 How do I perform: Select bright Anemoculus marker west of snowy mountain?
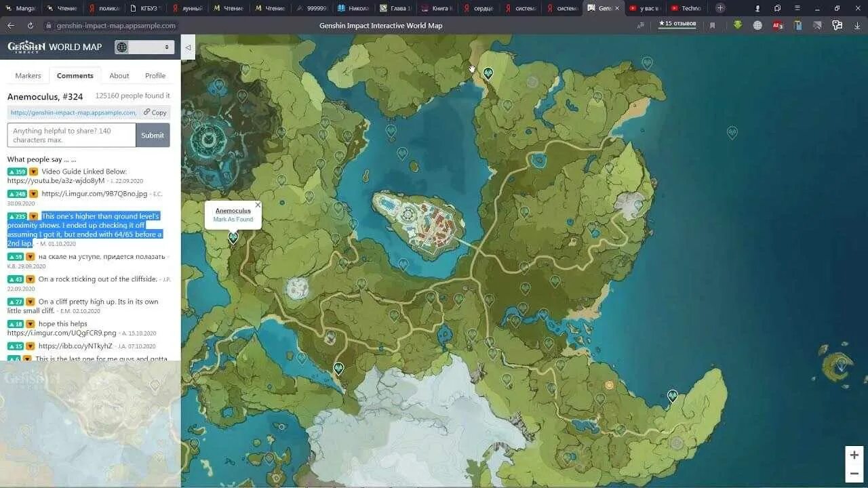tap(338, 369)
